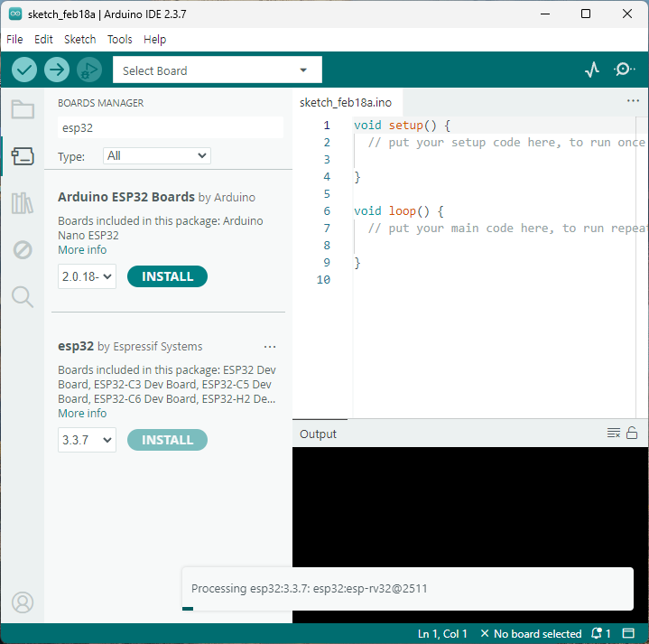Click the Verify checkmark button
Screen dimensions: 649x644
pyautogui.click(x=24, y=70)
